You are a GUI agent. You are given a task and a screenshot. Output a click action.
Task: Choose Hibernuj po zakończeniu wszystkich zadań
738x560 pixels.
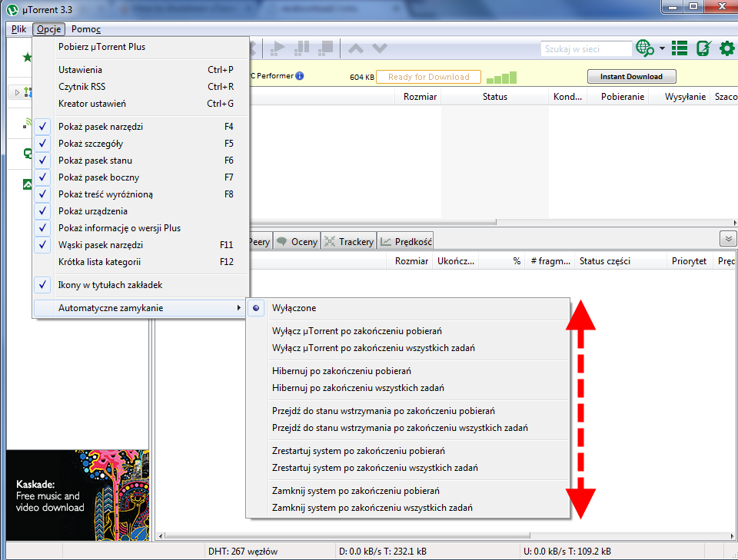(408, 388)
